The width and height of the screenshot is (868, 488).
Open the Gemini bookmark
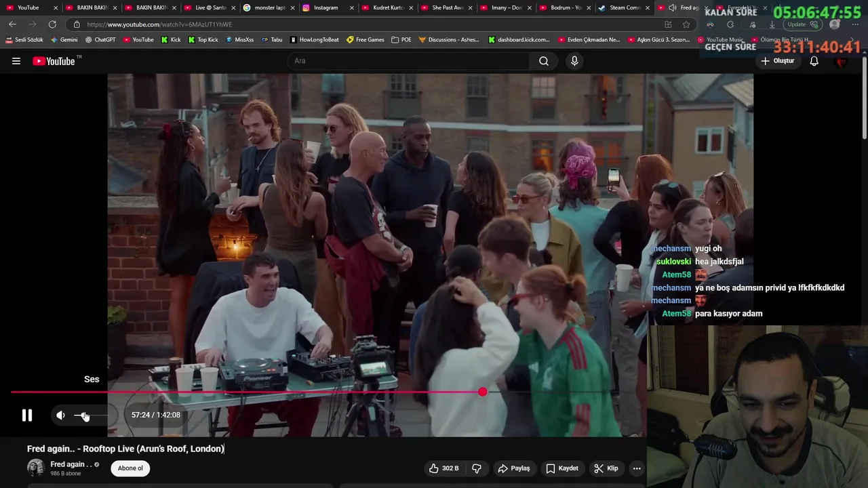pyautogui.click(x=64, y=40)
